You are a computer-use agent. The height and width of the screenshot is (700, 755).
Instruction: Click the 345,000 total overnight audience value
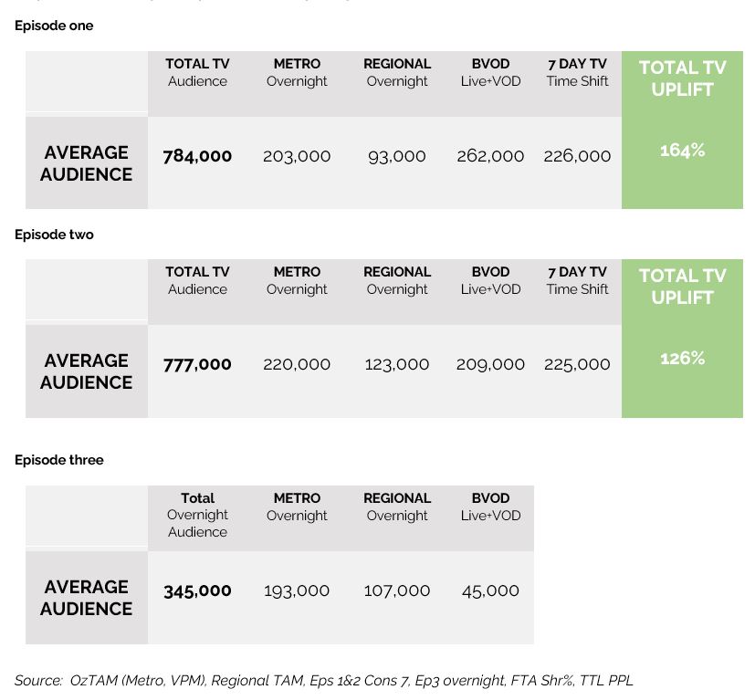[197, 590]
